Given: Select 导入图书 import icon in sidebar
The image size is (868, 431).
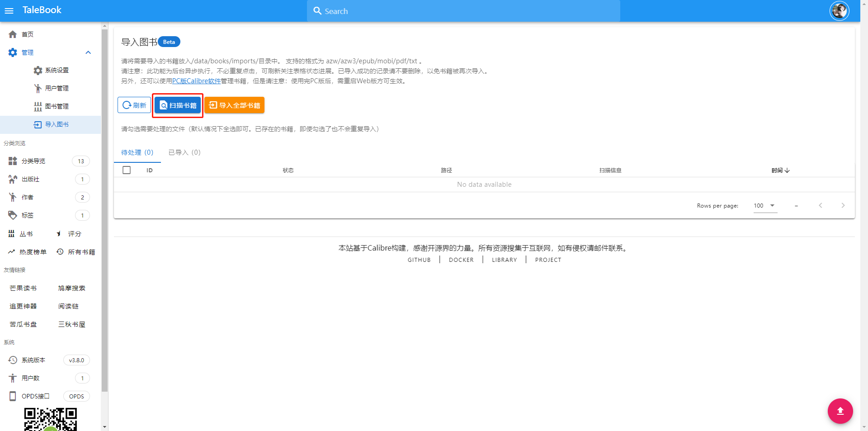Looking at the screenshot, I should 38,125.
